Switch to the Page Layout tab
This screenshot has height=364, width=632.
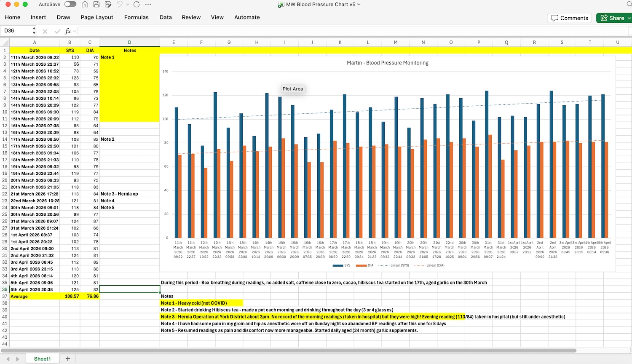[x=97, y=17]
